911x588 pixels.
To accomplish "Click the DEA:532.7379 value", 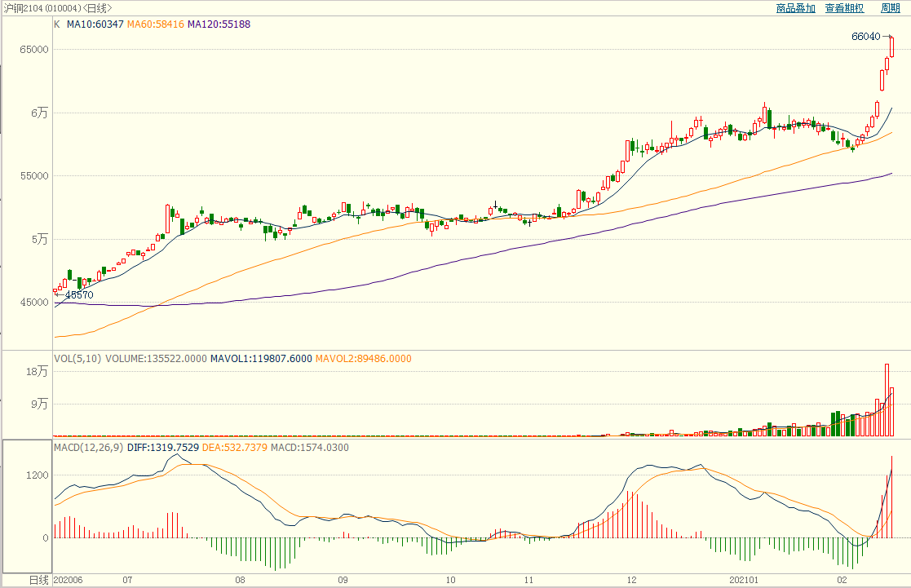I will (x=235, y=448).
